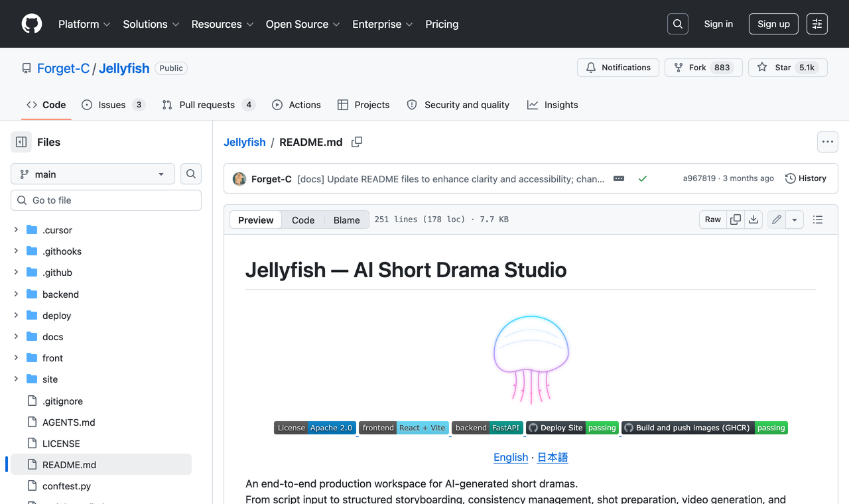Screen dimensions: 849x504
Task: Expand the docs folder chevron
Action: (16, 337)
